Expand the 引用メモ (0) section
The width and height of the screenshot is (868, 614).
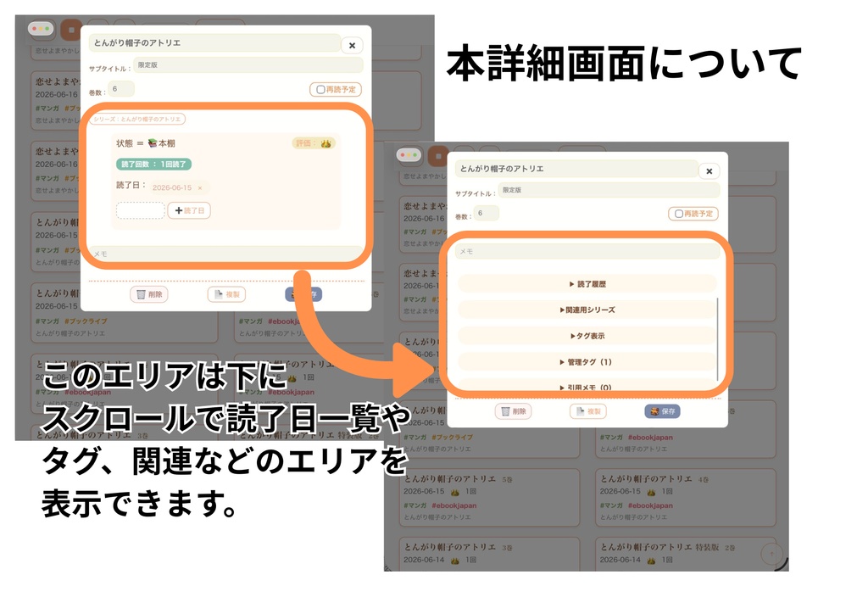tap(587, 386)
